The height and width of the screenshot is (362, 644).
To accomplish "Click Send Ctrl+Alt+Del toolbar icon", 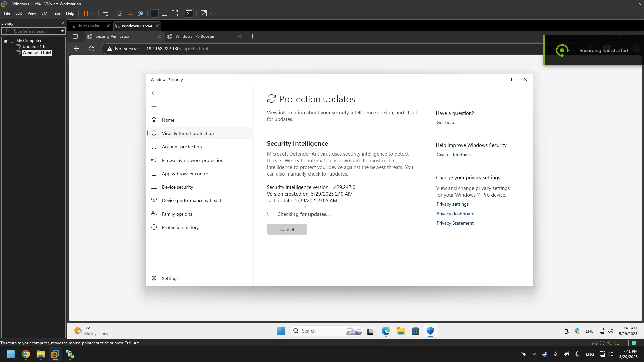I will click(106, 13).
